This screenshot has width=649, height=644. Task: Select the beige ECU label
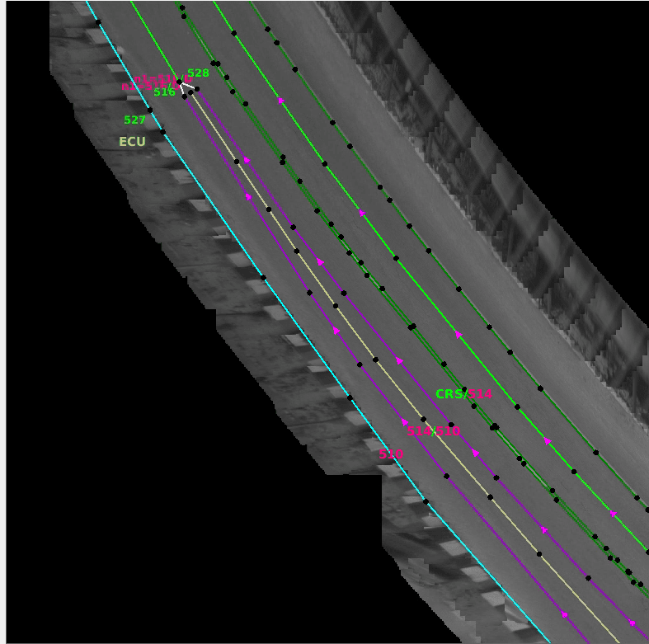(132, 142)
